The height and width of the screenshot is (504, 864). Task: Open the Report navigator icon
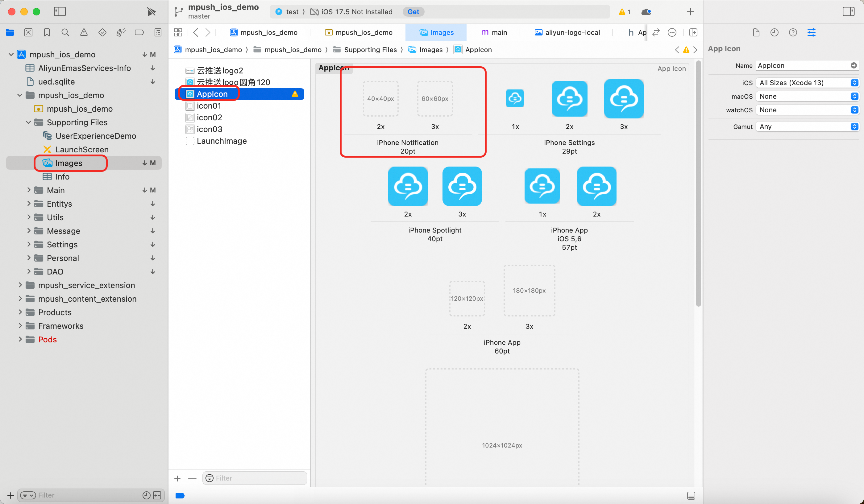tap(158, 33)
